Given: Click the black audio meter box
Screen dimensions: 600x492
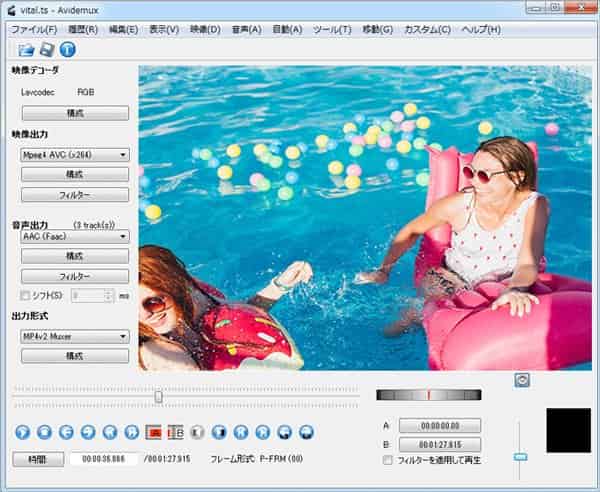Looking at the screenshot, I should [569, 430].
